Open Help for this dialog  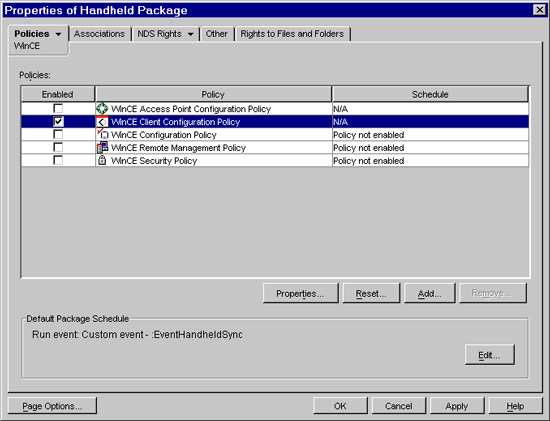(515, 406)
